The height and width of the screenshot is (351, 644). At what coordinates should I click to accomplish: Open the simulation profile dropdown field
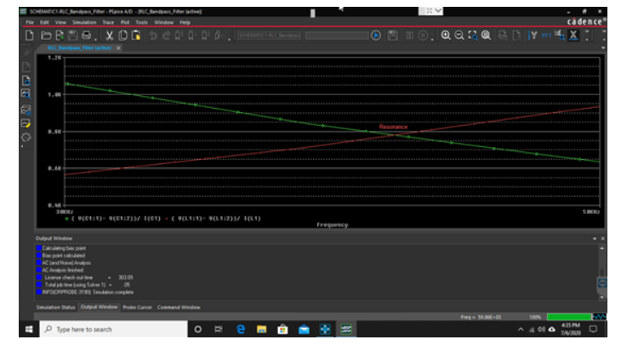[269, 36]
